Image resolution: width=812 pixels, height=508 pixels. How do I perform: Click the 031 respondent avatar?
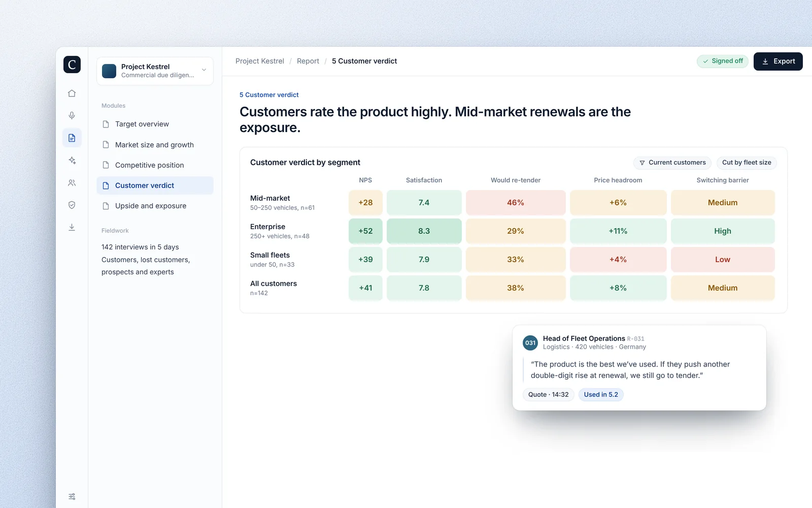coord(530,343)
